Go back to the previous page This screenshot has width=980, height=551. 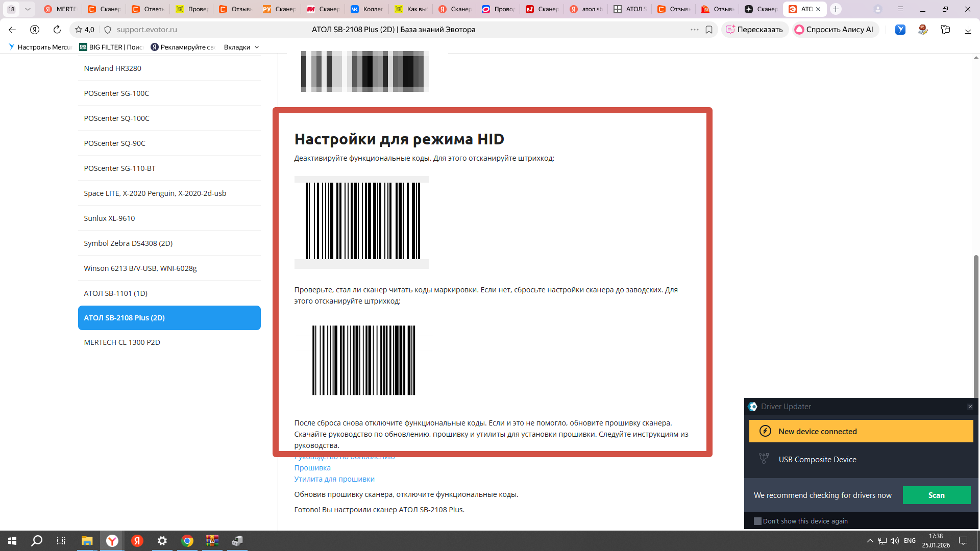point(12,30)
